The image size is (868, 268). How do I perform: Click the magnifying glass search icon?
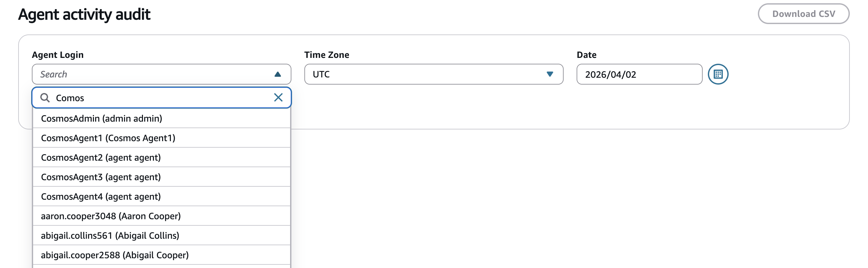[45, 98]
